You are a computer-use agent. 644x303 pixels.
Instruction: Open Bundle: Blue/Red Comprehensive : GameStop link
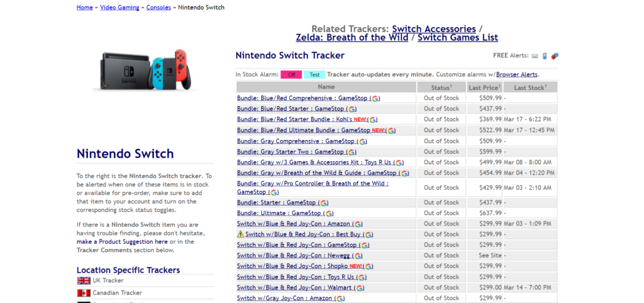(x=303, y=98)
